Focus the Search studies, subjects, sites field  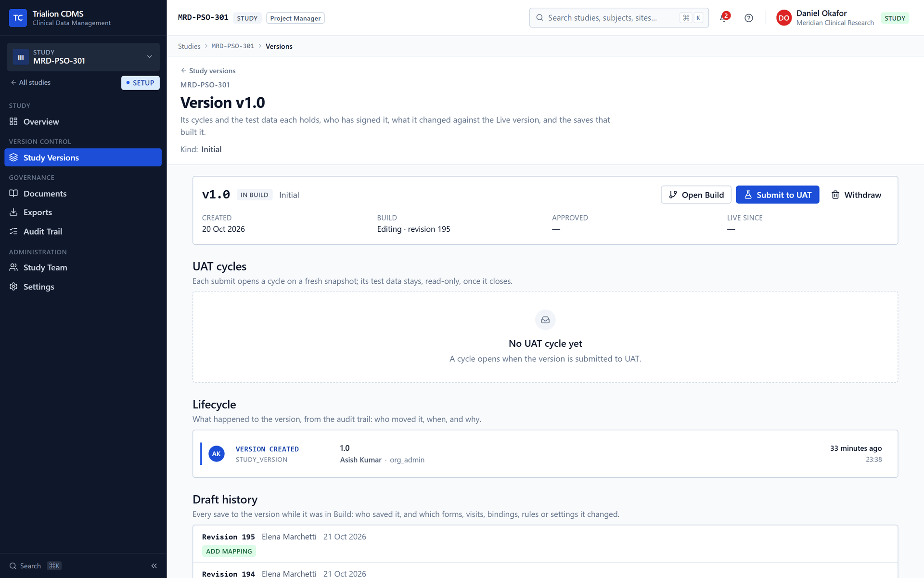[x=619, y=18]
